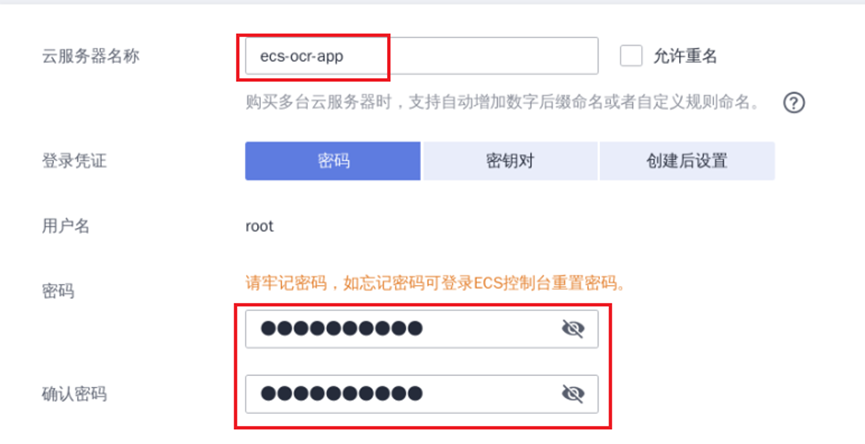Reveal password using the first eye icon
The width and height of the screenshot is (865, 444).
coord(573,329)
